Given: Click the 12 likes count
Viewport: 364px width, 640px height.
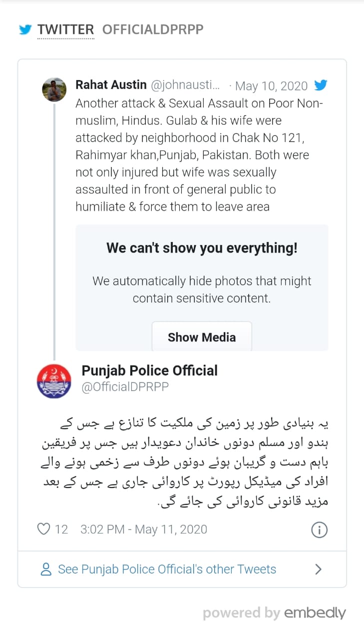Looking at the screenshot, I should click(61, 529).
